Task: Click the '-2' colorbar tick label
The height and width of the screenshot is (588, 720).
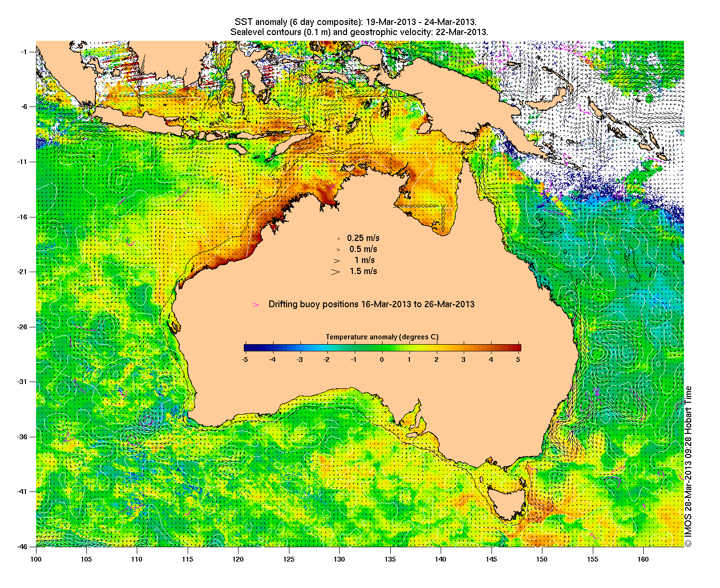Action: coord(327,359)
